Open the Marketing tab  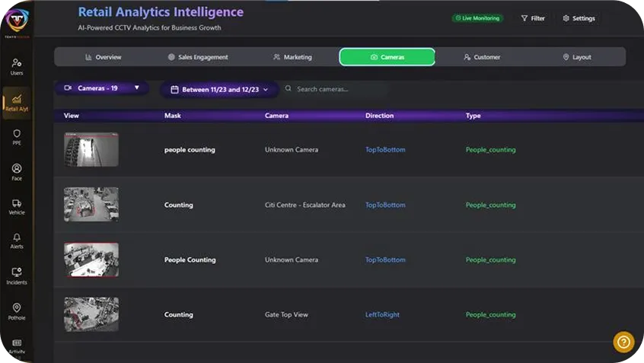(x=292, y=57)
